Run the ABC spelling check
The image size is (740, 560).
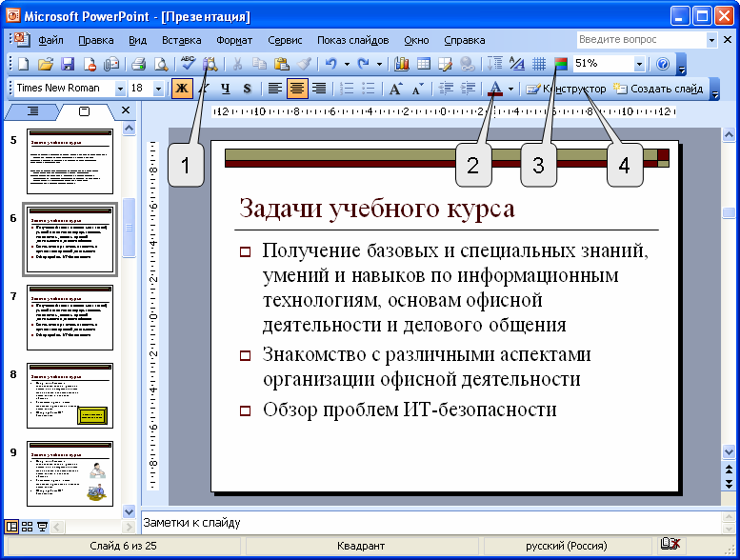point(188,63)
